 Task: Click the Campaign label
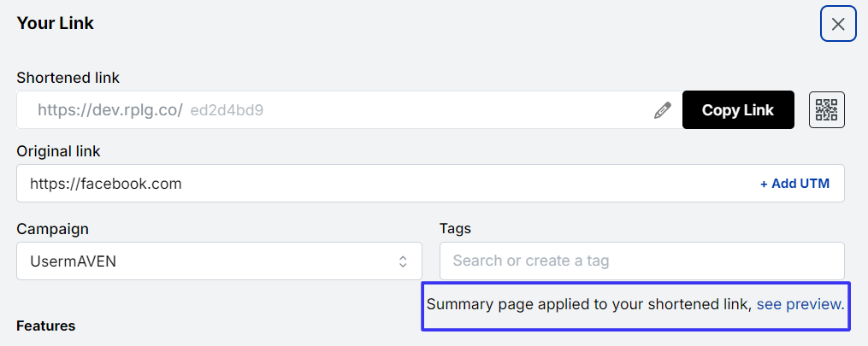tap(52, 229)
